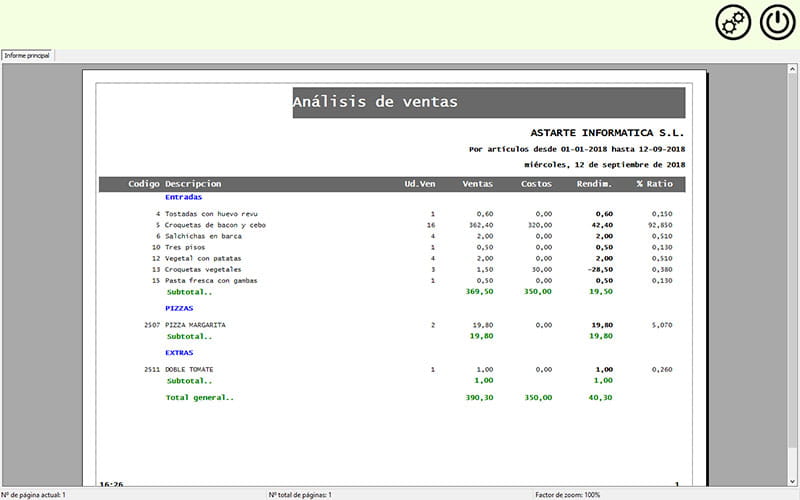Click the PIZZA MARGARITA item row

click(x=195, y=325)
